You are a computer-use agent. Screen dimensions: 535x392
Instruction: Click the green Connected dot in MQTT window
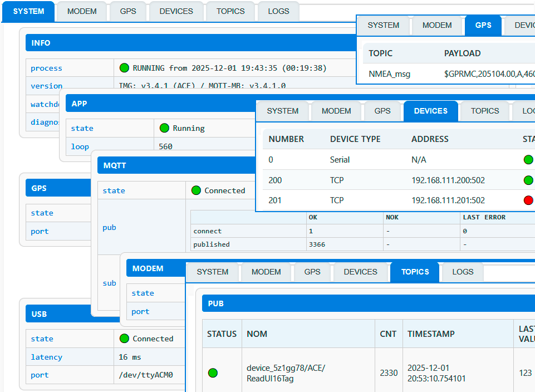[x=196, y=190]
